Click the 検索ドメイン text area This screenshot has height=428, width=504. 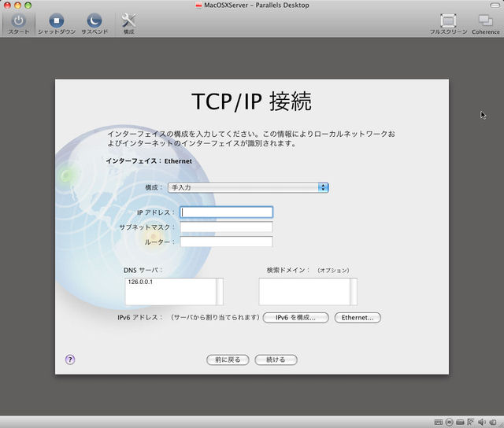(x=308, y=292)
